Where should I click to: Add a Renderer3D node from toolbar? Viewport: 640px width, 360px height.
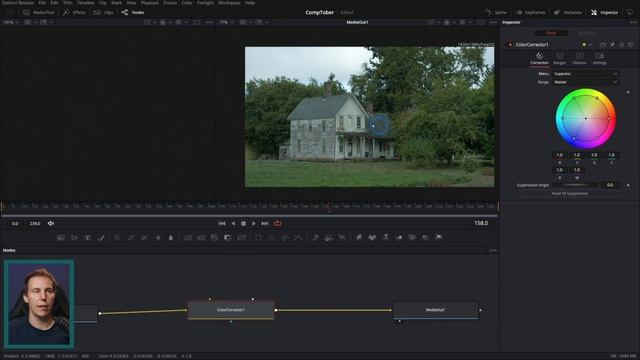(439, 237)
